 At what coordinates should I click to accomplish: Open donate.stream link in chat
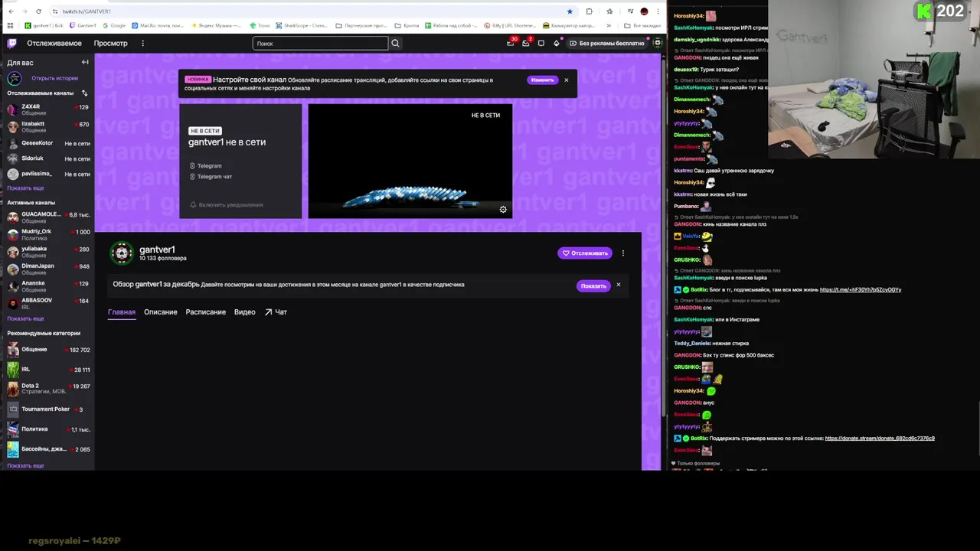pyautogui.click(x=880, y=439)
